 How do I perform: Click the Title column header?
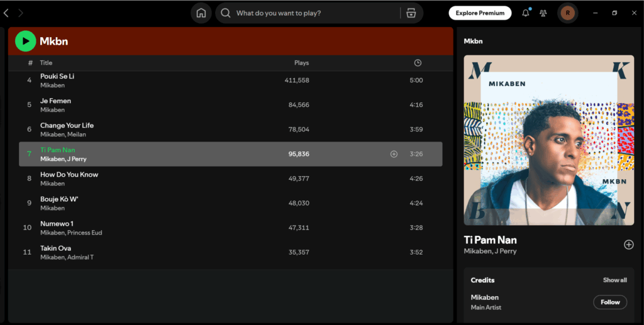click(46, 63)
